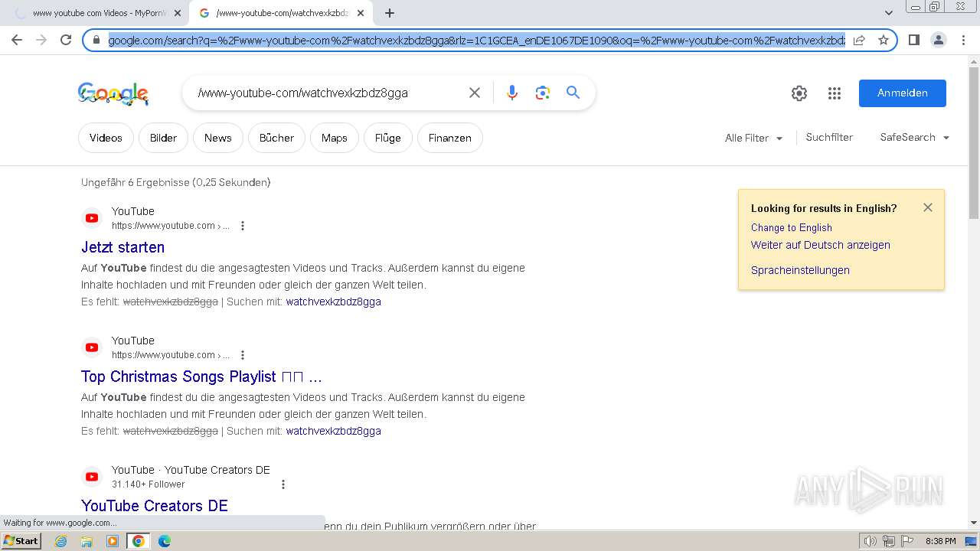The width and height of the screenshot is (980, 551).
Task: Go back to the previous page
Action: point(17,40)
